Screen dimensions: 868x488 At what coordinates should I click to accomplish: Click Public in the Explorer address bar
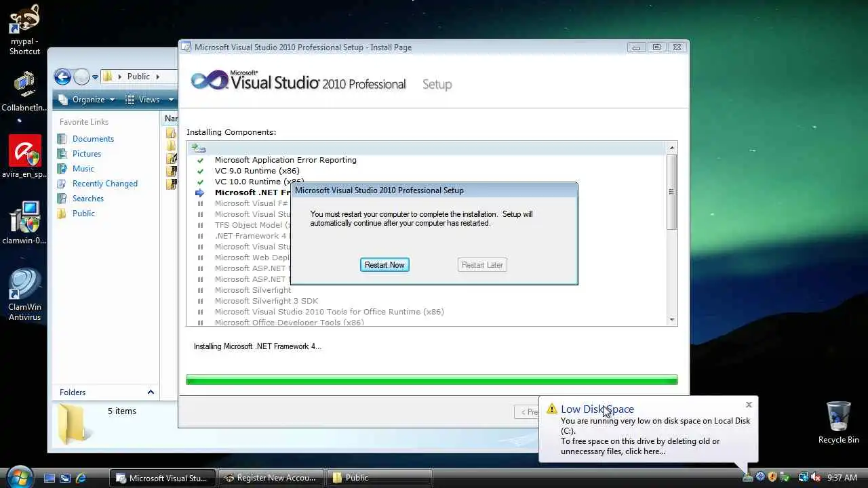[x=138, y=77]
